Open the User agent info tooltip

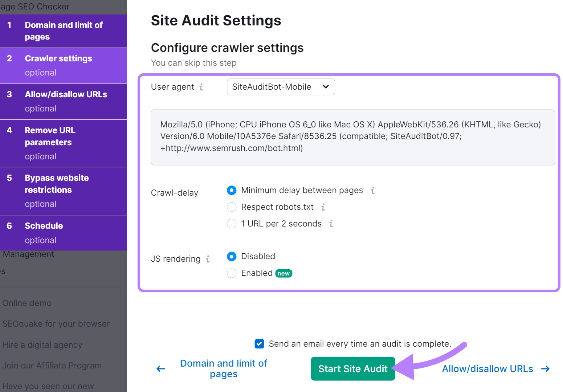tap(201, 87)
